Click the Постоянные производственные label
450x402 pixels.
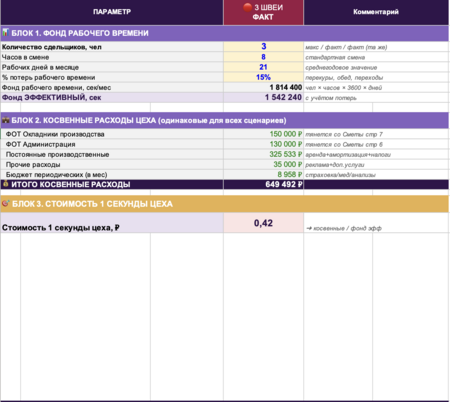(x=57, y=155)
